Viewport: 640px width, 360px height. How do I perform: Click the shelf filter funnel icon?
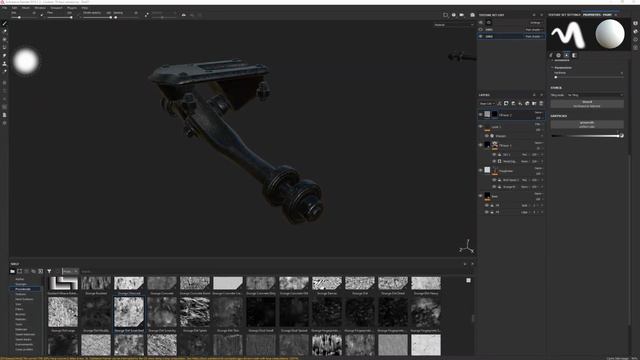coord(49,271)
